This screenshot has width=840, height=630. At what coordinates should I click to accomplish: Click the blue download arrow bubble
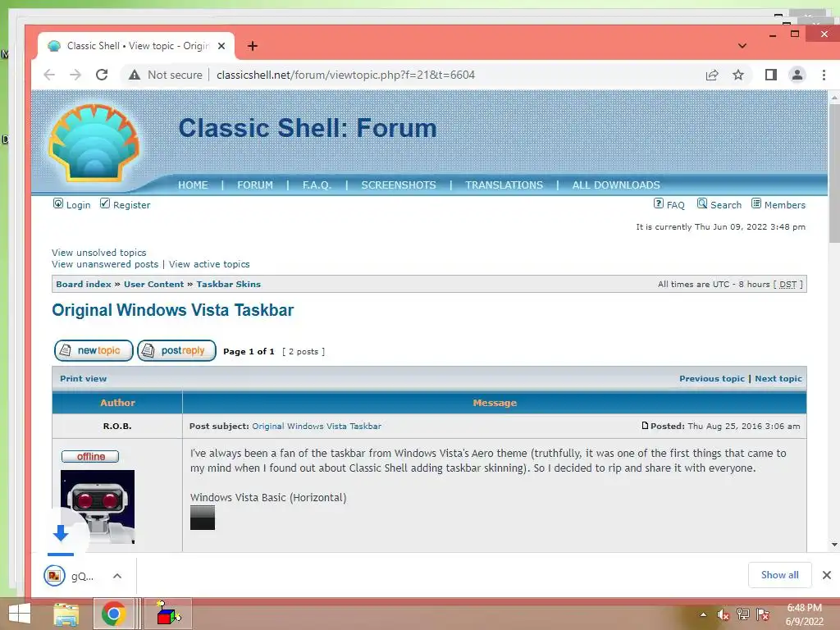pos(61,533)
